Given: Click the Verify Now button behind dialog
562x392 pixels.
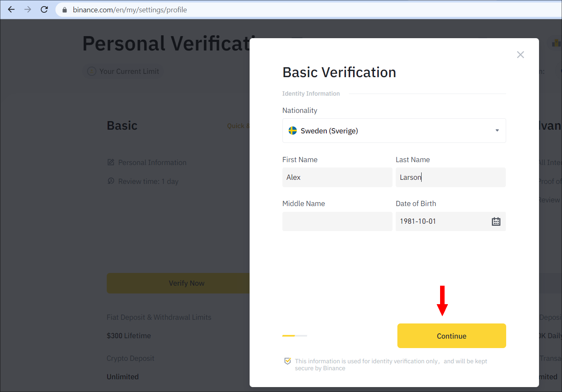Looking at the screenshot, I should point(178,283).
